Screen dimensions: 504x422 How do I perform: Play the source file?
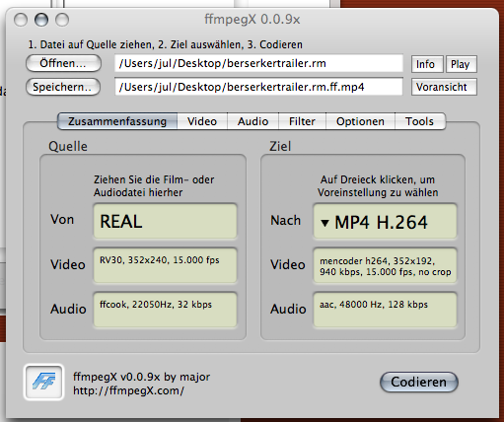(x=461, y=64)
